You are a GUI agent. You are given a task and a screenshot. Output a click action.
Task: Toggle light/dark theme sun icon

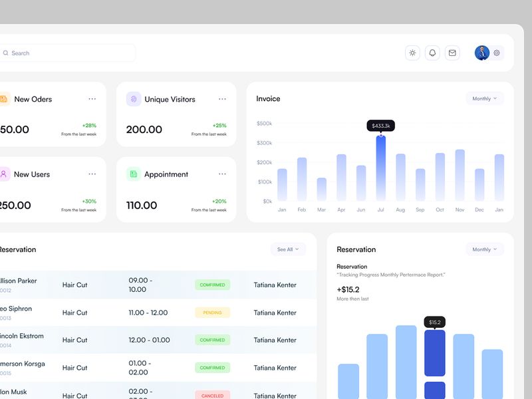412,53
